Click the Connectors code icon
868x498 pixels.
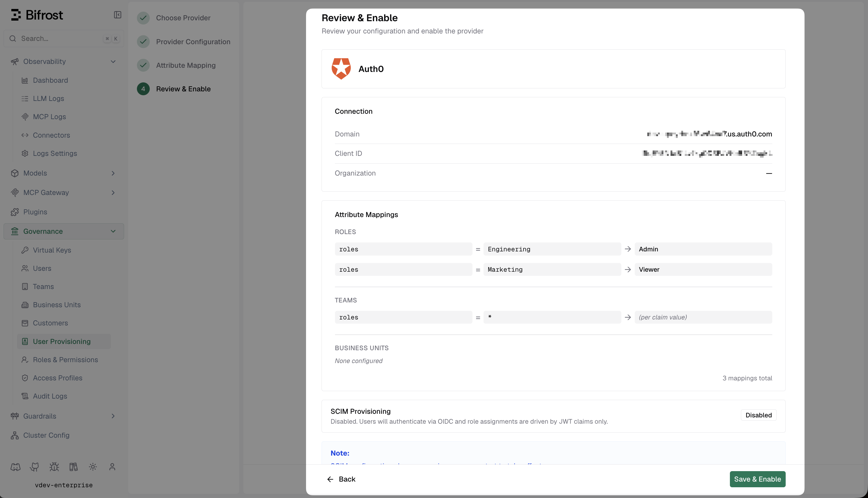[25, 135]
